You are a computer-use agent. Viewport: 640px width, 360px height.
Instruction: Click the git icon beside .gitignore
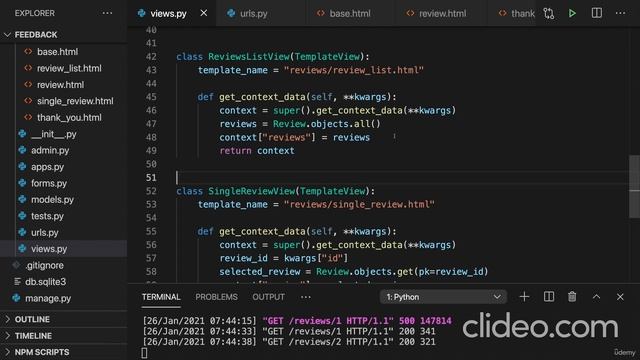tap(16, 265)
